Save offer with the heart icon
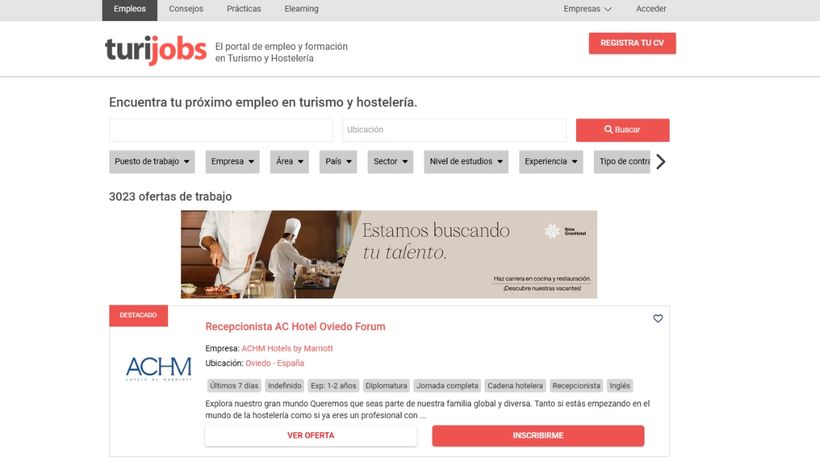Viewport: 820px width, 461px height. click(x=657, y=318)
